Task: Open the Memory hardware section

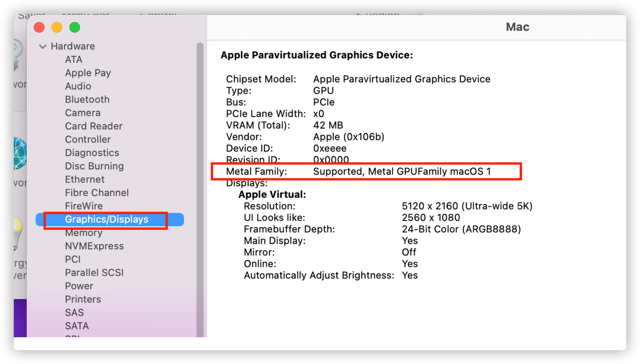Action: pyautogui.click(x=83, y=232)
